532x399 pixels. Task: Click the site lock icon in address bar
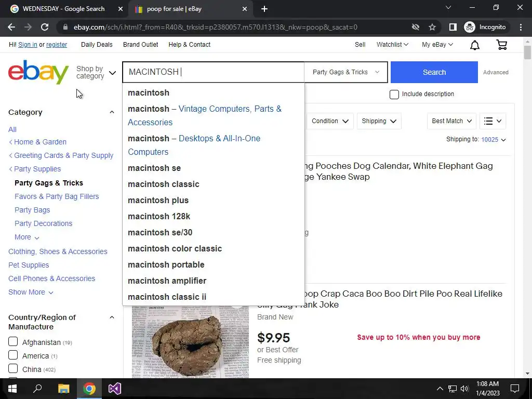(x=65, y=27)
